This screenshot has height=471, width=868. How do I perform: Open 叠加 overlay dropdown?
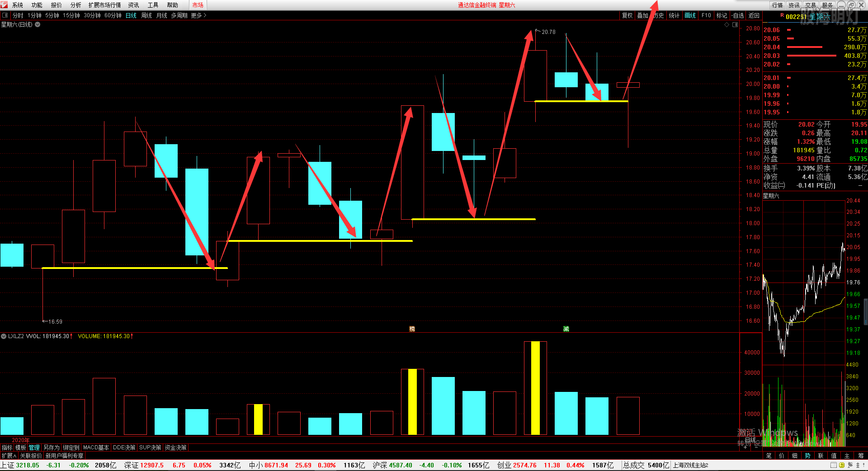643,15
